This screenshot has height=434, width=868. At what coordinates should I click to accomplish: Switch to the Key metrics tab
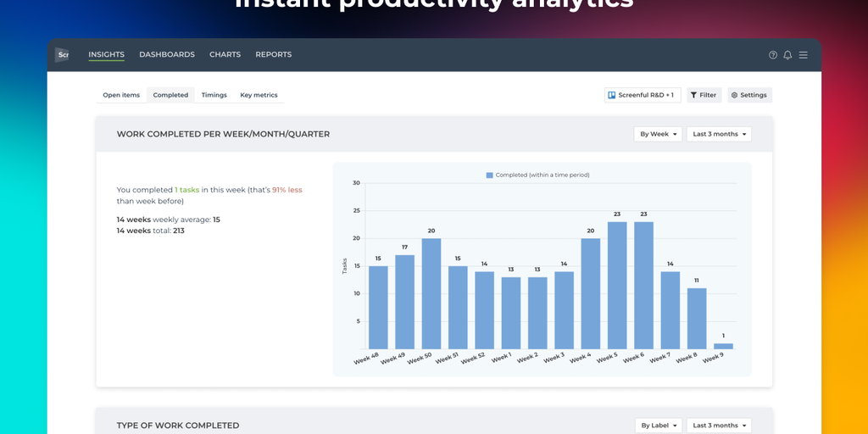pyautogui.click(x=259, y=95)
